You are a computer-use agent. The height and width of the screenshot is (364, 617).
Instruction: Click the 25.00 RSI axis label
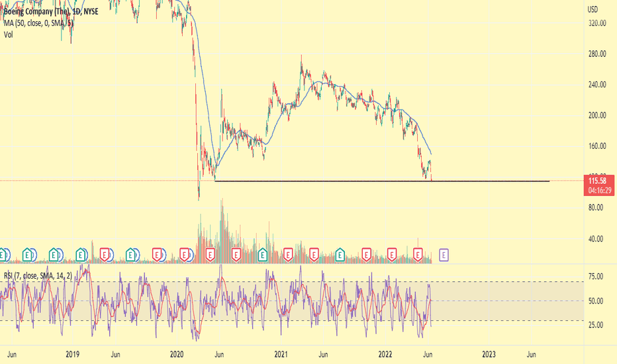[x=595, y=325]
